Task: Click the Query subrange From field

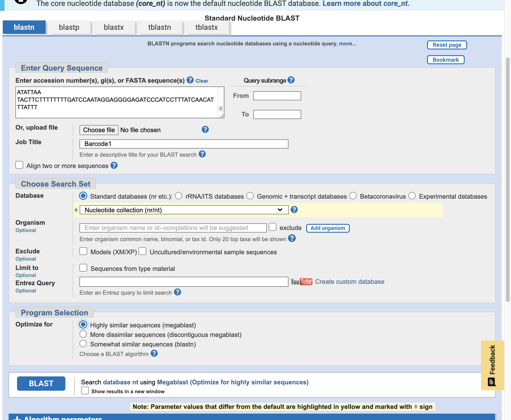Action: point(277,96)
